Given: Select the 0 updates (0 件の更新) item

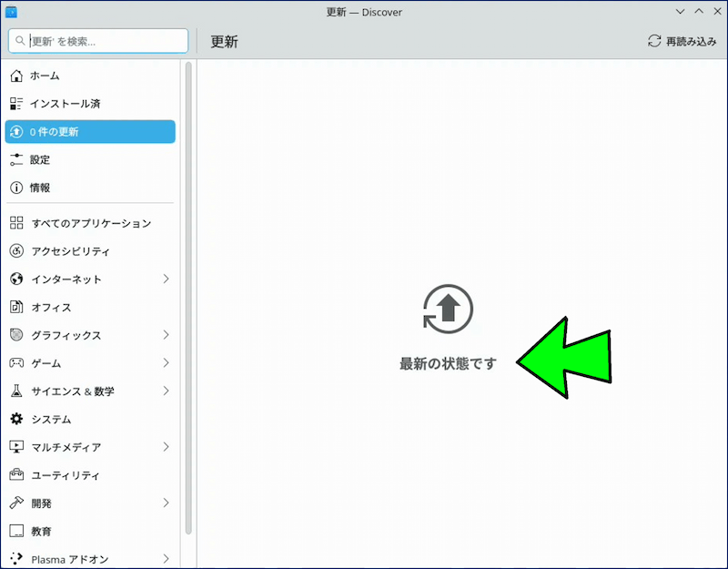Looking at the screenshot, I should 90,132.
